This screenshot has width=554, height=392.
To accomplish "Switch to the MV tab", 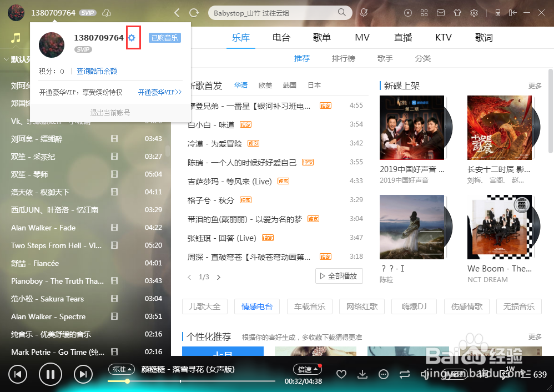I will (362, 37).
